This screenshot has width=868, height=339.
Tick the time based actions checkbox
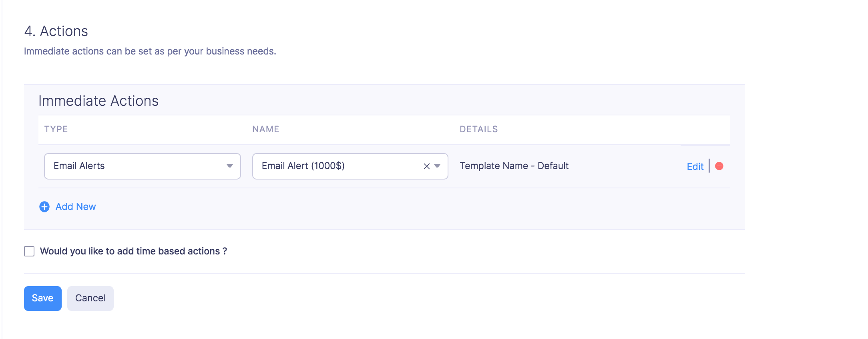29,251
